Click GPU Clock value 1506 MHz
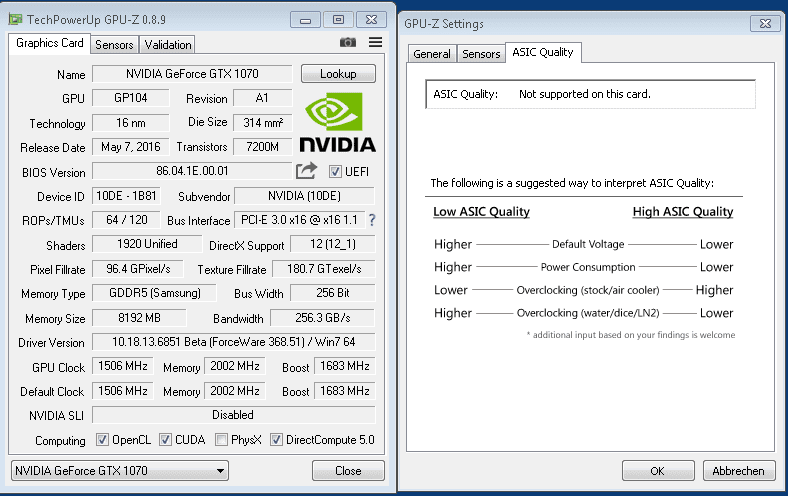 point(123,366)
